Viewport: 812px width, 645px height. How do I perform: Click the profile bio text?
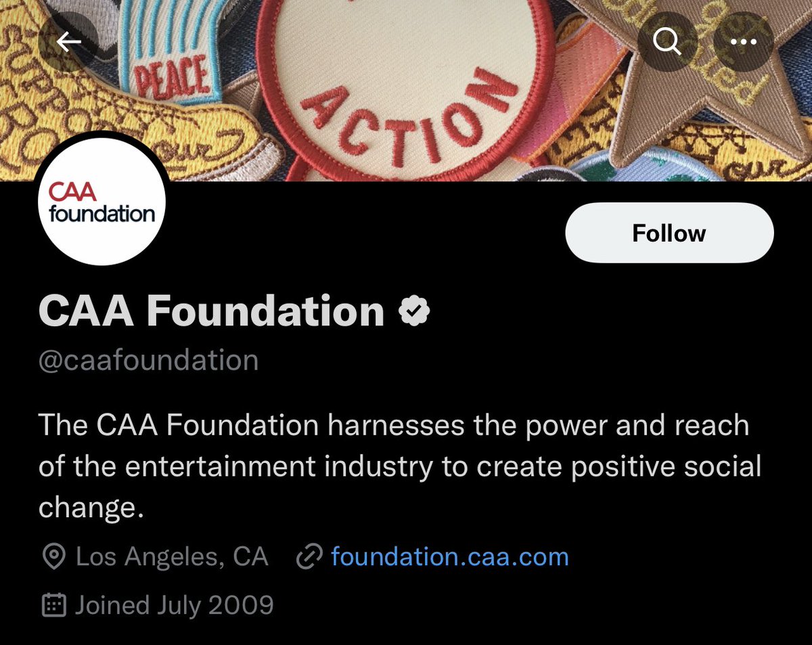tap(399, 467)
